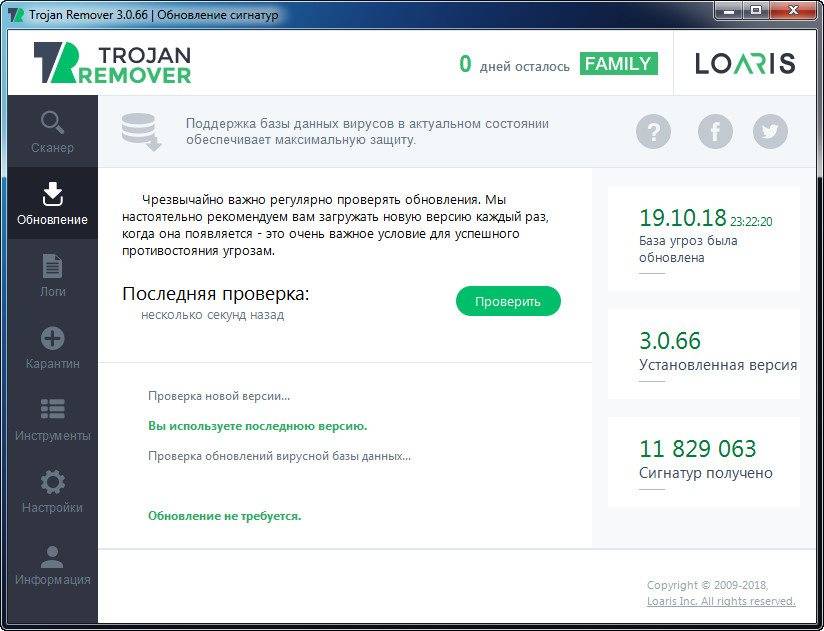Click the 19.10.18 update date
The image size is (824, 631).
click(682, 218)
